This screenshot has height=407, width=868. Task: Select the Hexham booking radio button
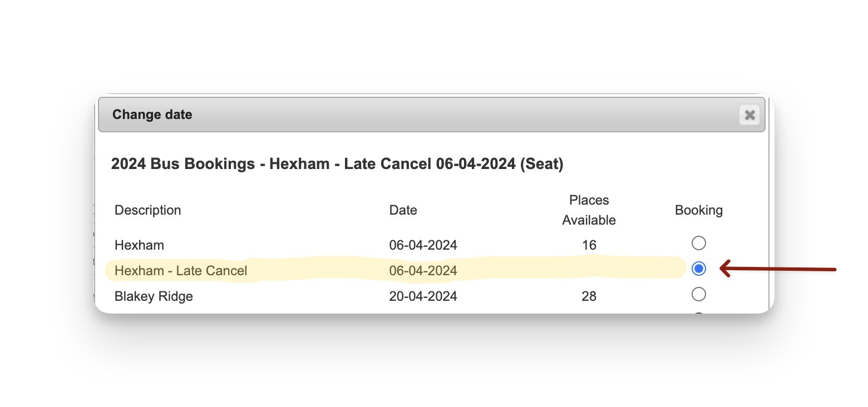tap(698, 243)
